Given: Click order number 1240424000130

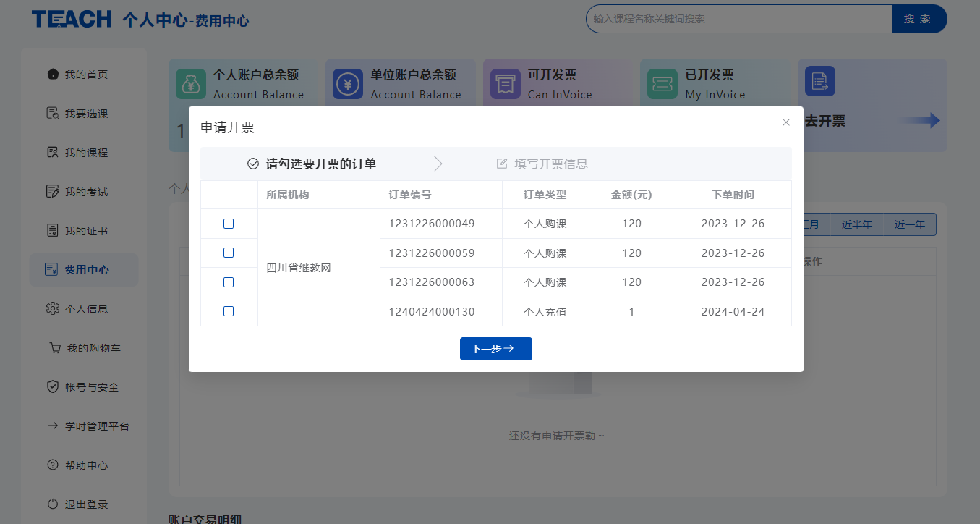Looking at the screenshot, I should pyautogui.click(x=432, y=312).
